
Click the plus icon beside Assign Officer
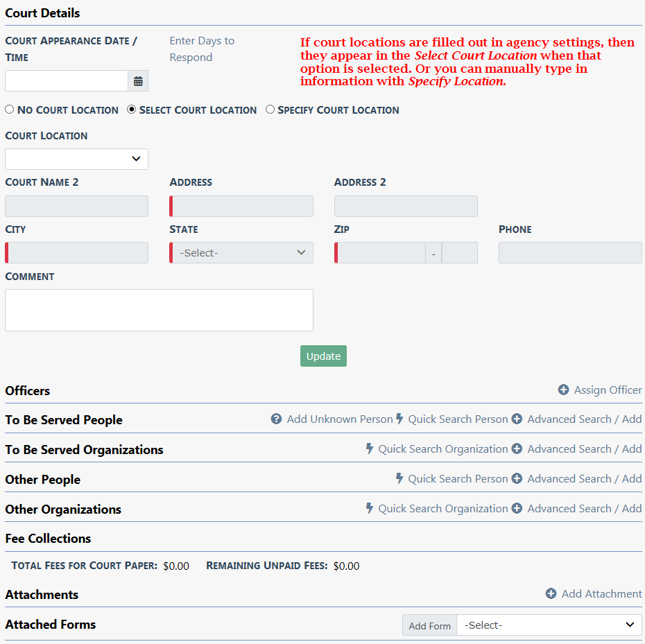(x=564, y=390)
